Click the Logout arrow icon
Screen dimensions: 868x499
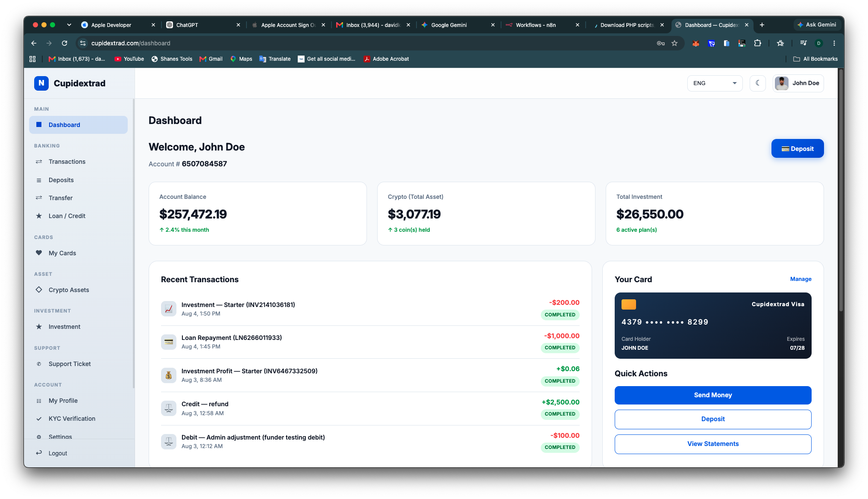click(39, 453)
